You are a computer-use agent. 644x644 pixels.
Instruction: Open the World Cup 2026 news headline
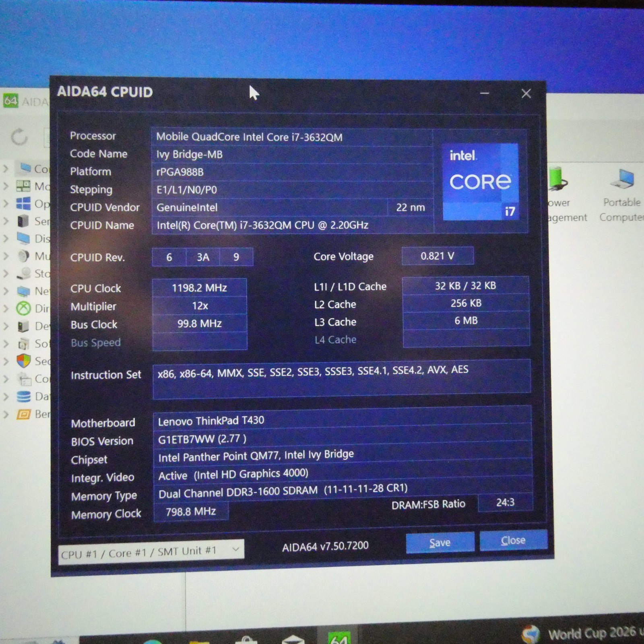click(x=596, y=633)
